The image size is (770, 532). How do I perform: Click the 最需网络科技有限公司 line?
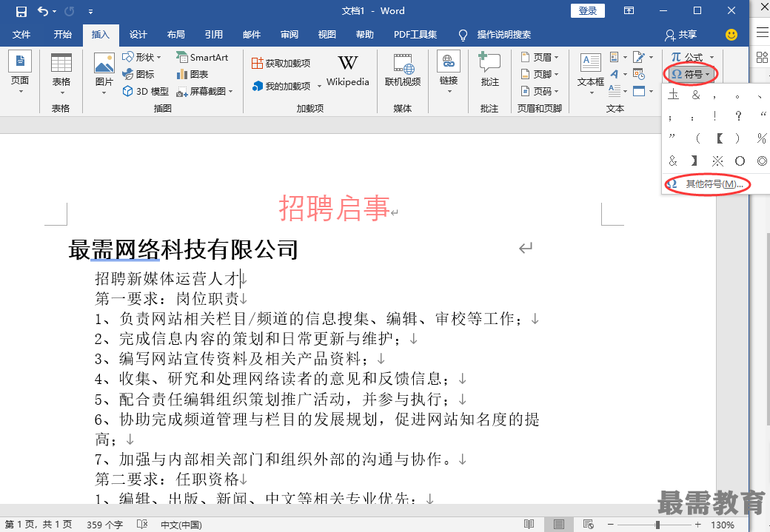(183, 250)
